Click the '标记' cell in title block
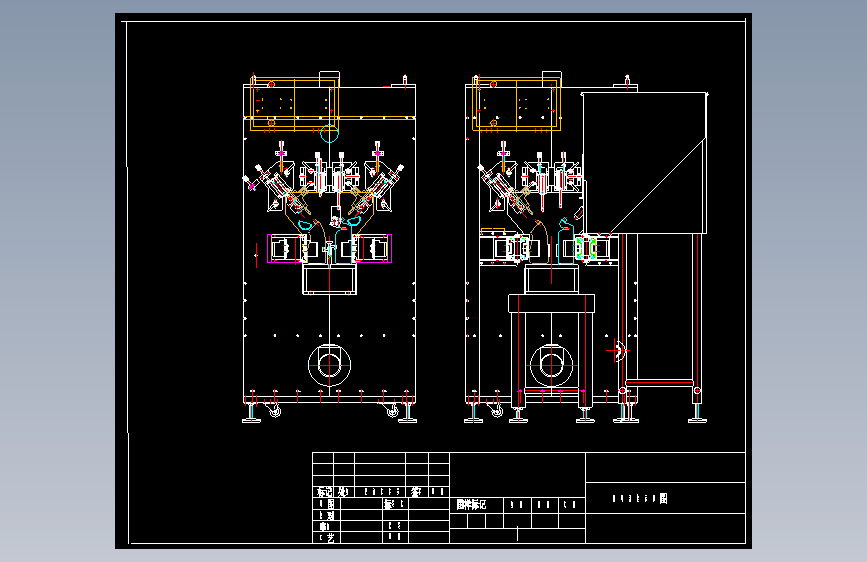 click(323, 492)
